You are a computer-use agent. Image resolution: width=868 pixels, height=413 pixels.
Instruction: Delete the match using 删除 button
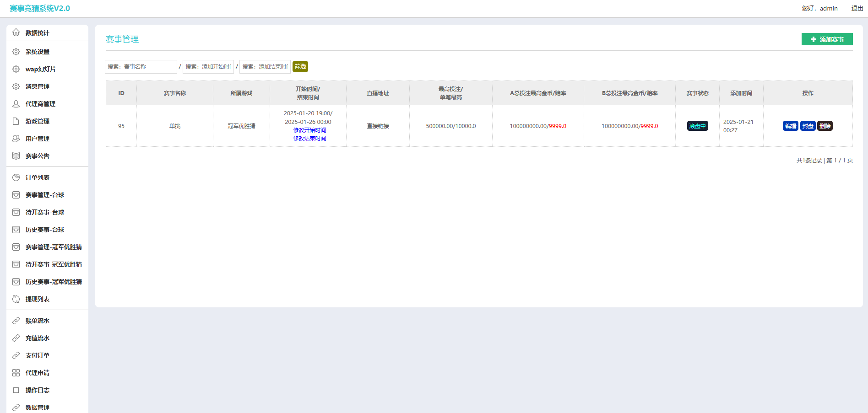[825, 126]
